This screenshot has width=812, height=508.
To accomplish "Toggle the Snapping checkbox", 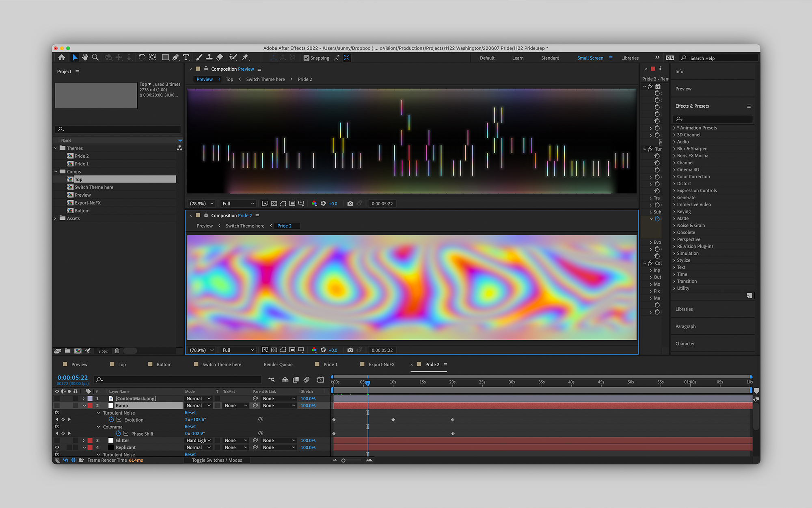I will tap(307, 58).
